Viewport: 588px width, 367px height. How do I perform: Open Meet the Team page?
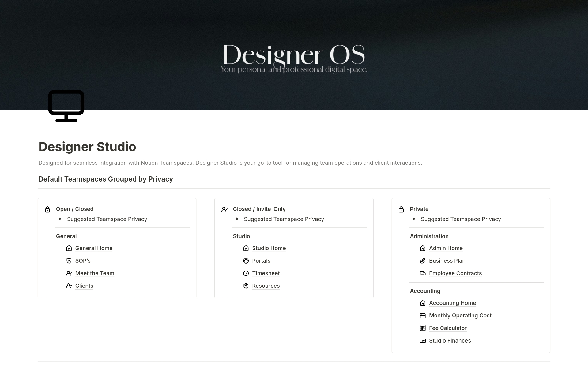tap(95, 273)
